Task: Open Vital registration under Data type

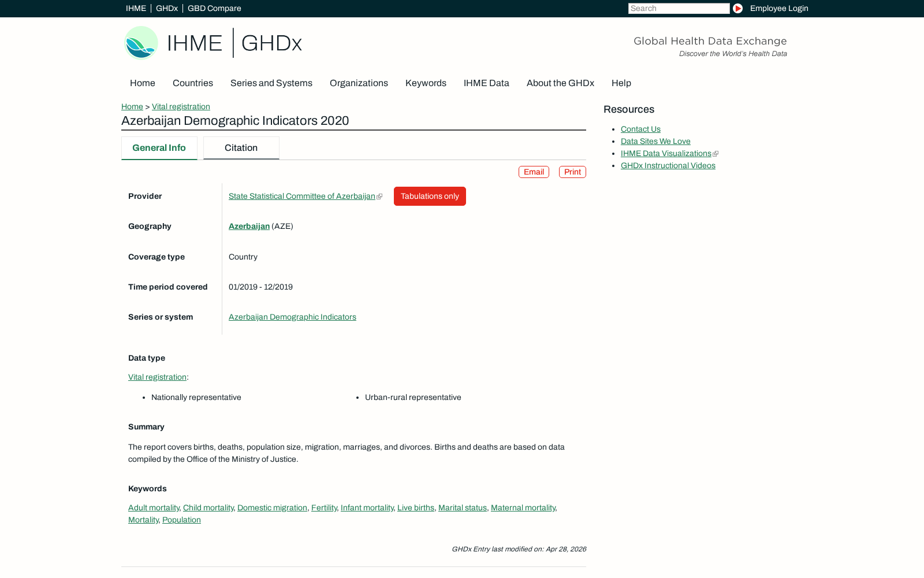Action: tap(157, 377)
